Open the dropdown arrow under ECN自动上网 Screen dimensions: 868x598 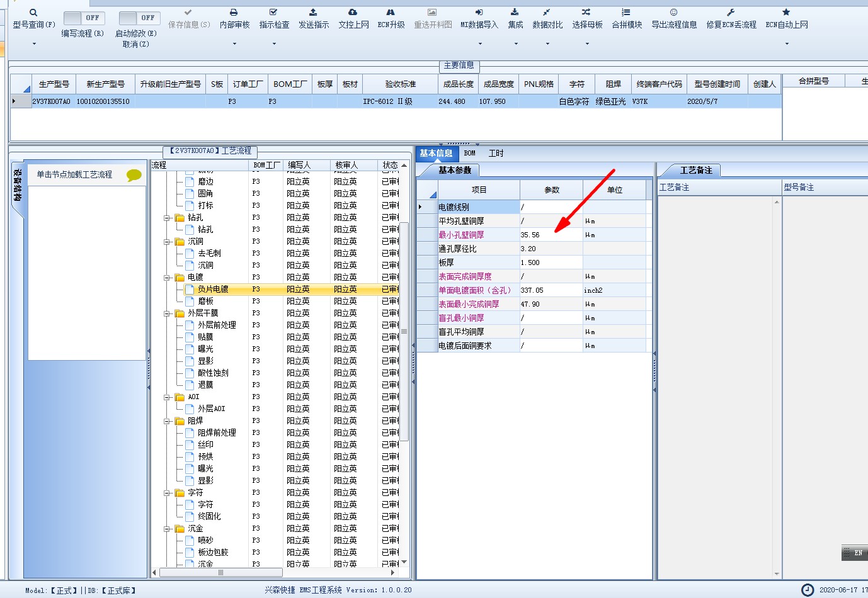tap(787, 43)
